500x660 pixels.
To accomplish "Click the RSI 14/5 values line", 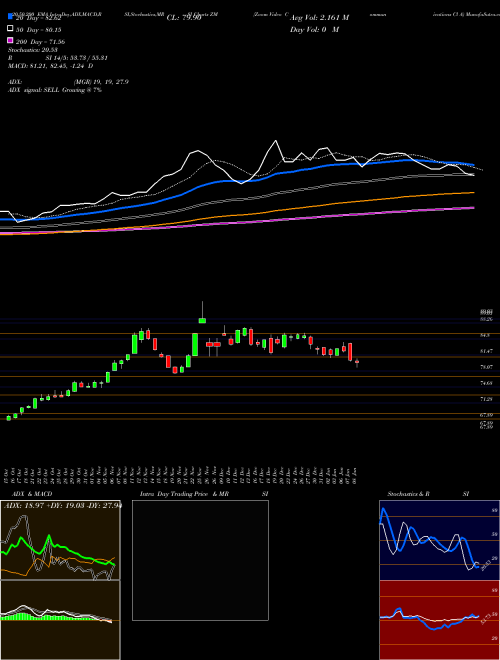I will pos(58,58).
